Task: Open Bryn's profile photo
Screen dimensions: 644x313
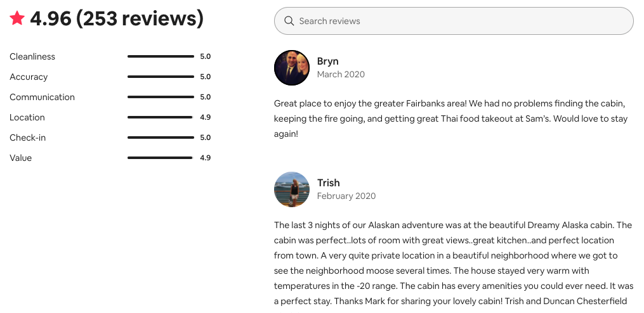Action: pos(292,68)
